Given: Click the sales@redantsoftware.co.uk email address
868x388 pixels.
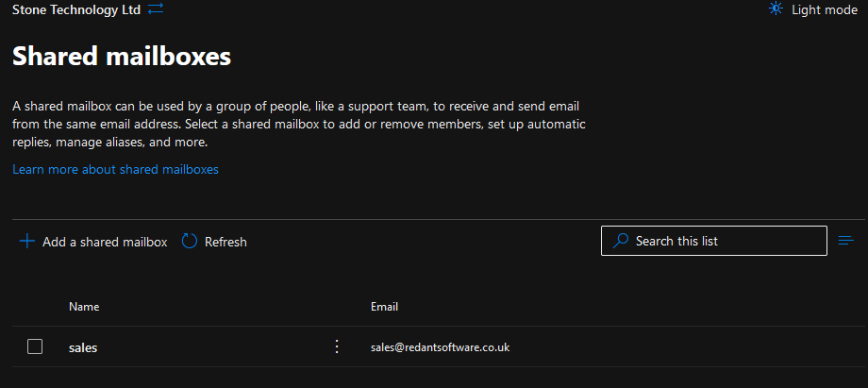Looking at the screenshot, I should point(440,347).
